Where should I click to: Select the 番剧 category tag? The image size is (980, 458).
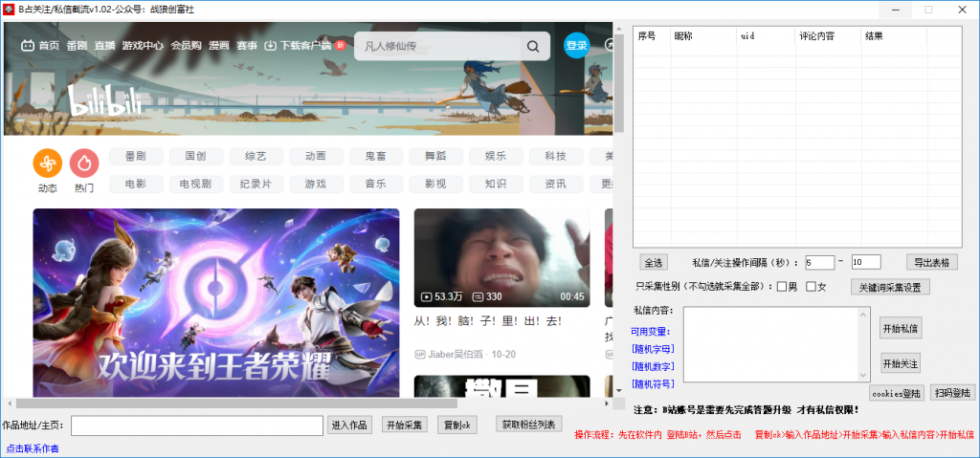(136, 156)
